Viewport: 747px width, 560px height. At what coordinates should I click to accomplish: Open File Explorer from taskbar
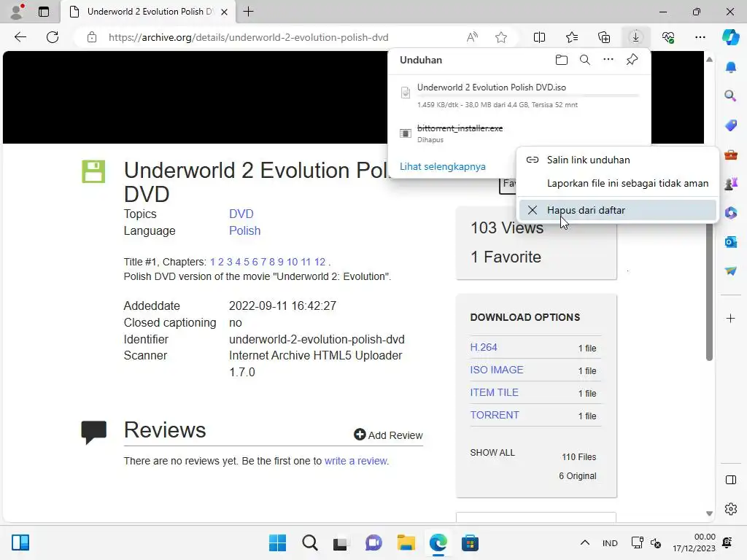[406, 542]
